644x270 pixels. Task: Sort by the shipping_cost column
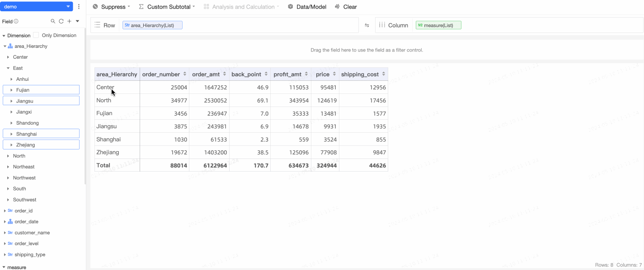[x=384, y=74]
